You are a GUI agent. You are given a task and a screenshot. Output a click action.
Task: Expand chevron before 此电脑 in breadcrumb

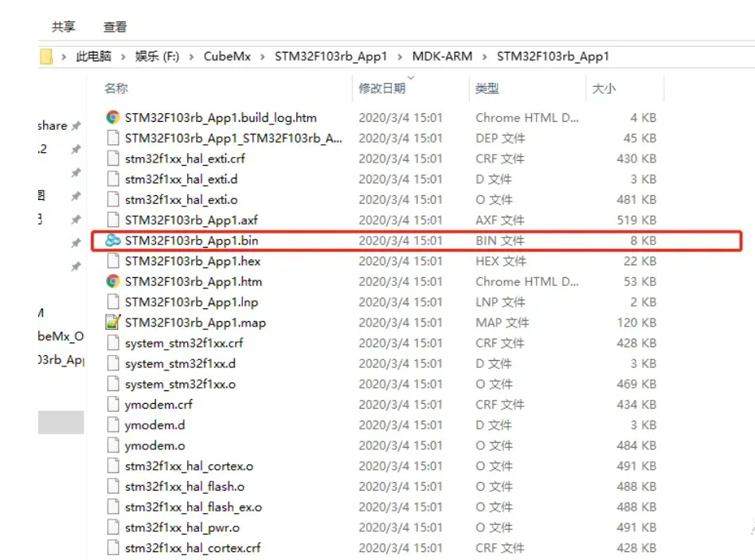pyautogui.click(x=64, y=57)
